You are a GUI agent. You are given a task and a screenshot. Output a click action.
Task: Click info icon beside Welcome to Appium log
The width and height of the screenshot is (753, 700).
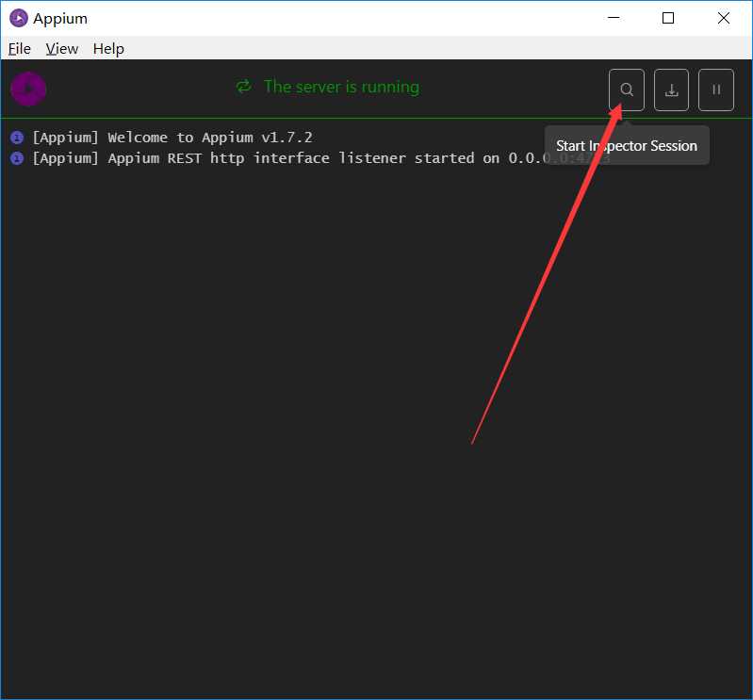17,138
